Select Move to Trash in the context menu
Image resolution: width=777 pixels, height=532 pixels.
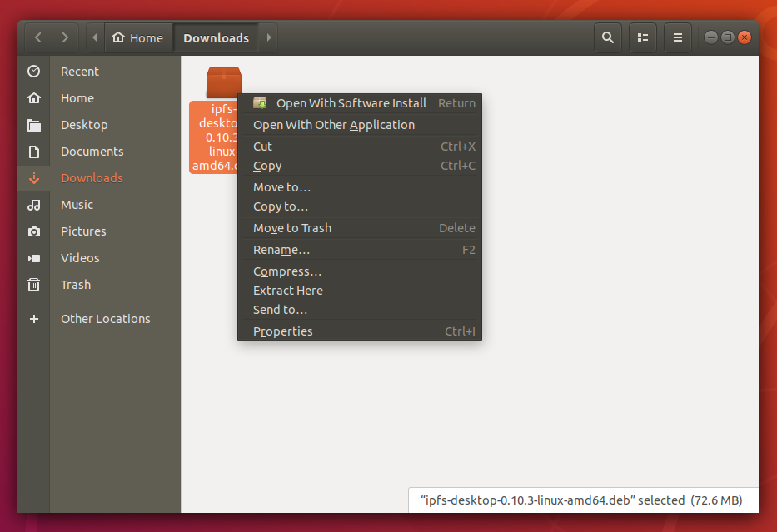[x=291, y=227]
